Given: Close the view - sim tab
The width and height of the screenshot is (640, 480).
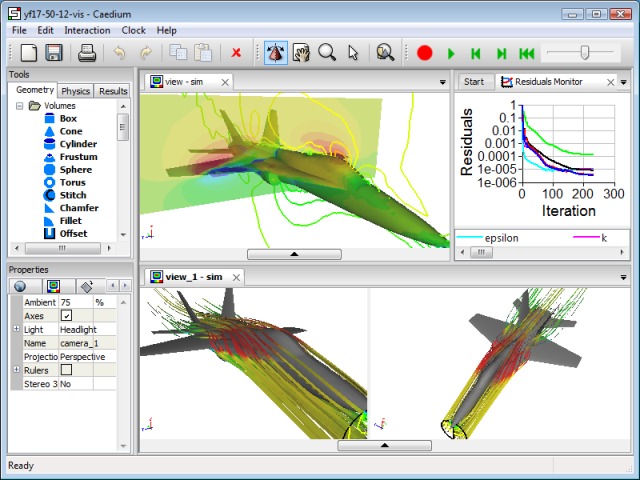Looking at the screenshot, I should tap(225, 82).
